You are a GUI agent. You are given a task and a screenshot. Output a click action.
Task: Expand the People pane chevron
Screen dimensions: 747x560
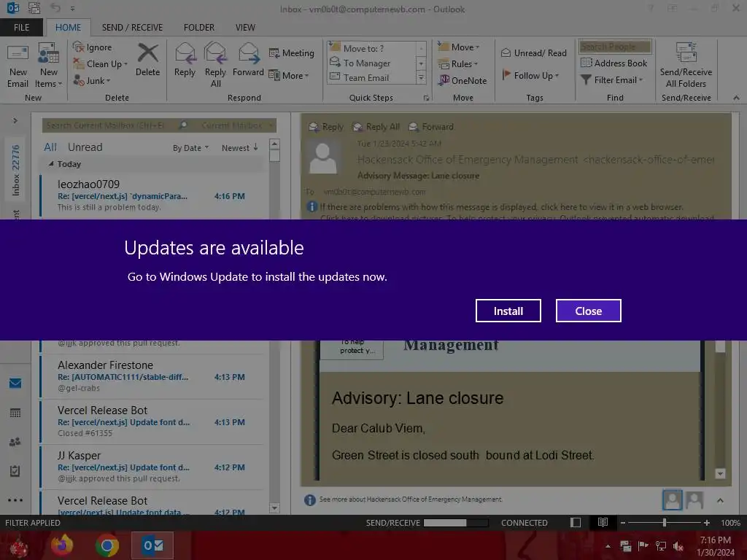pos(720,500)
